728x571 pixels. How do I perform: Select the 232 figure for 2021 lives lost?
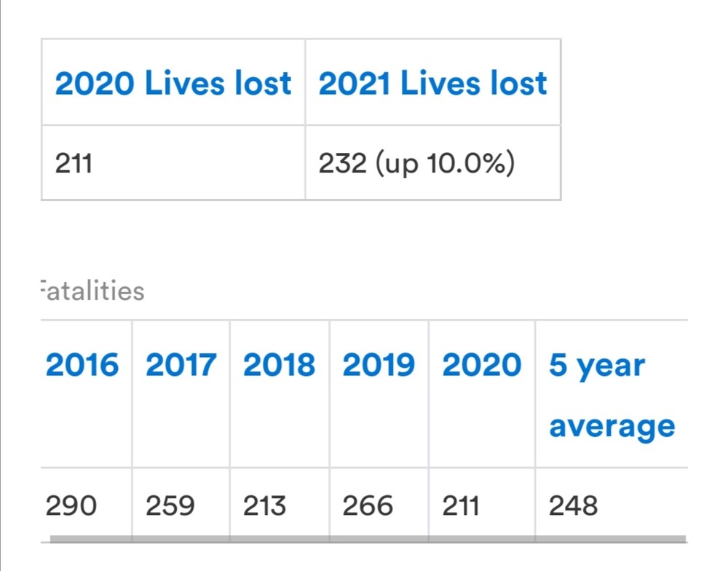(342, 164)
